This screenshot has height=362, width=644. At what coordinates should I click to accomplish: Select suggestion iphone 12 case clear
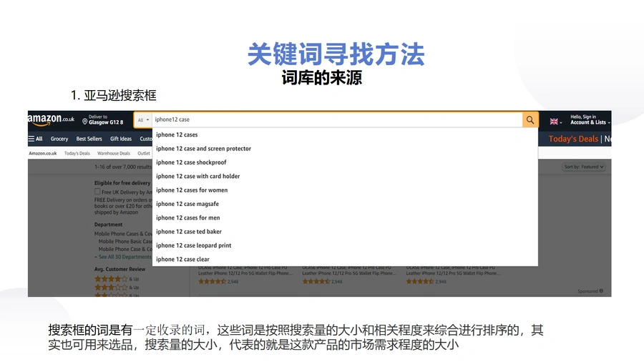pyautogui.click(x=345, y=260)
